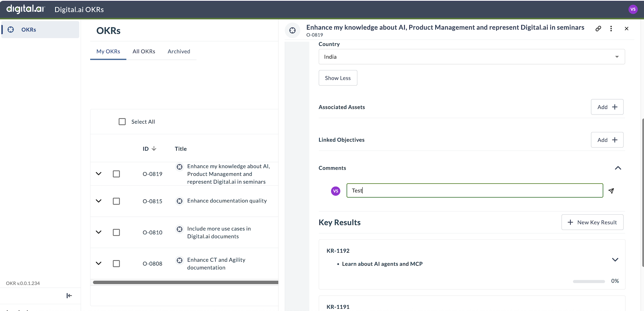Click the O-0819 ID cell
The width and height of the screenshot is (644, 311).
click(x=153, y=174)
